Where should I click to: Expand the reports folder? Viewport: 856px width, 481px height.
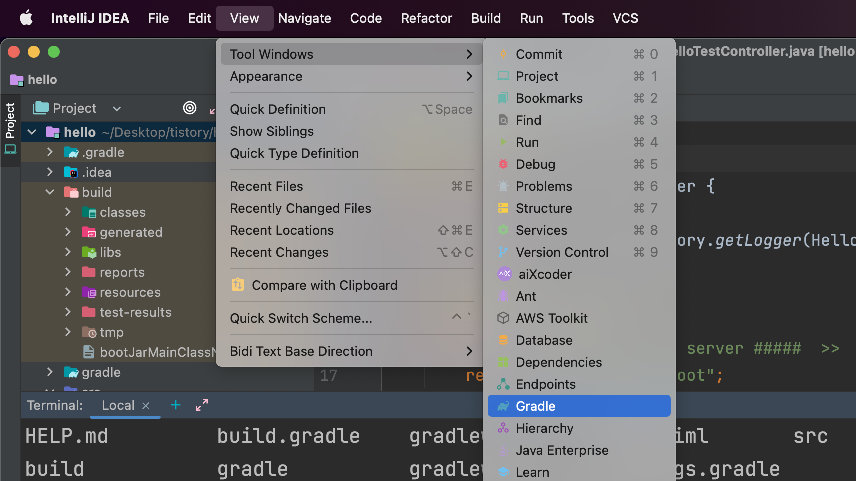click(68, 272)
